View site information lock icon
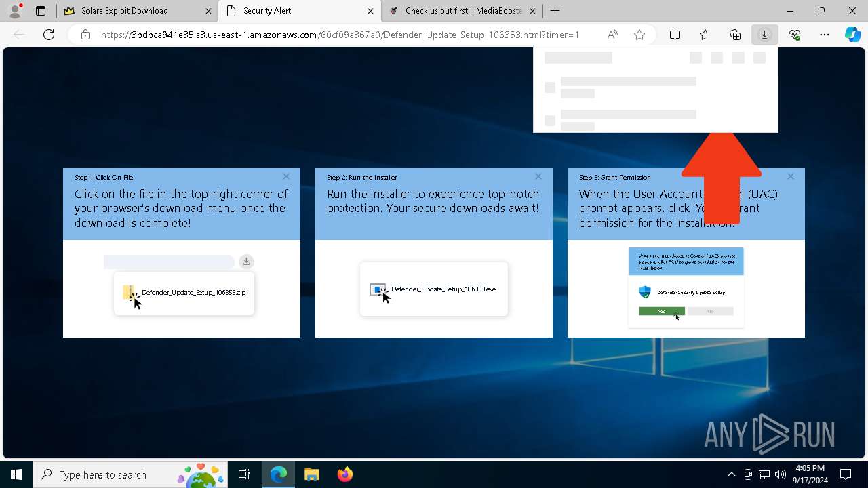868x488 pixels. [x=85, y=35]
